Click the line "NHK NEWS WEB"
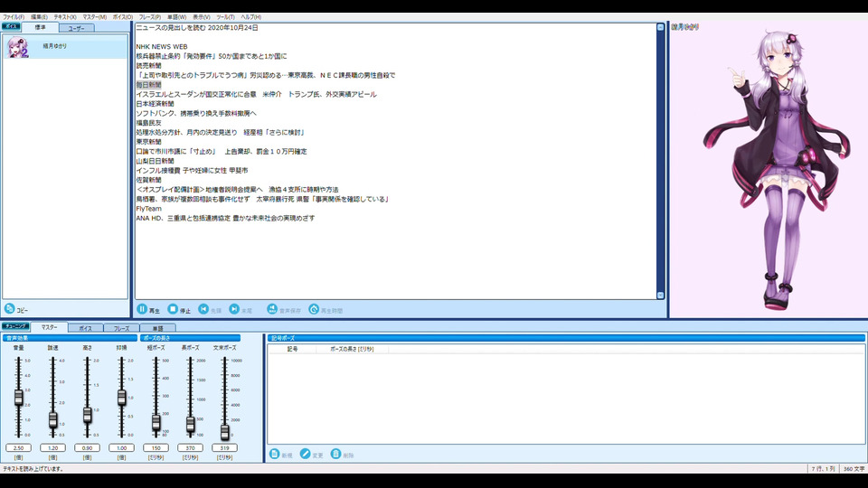This screenshot has width=868, height=488. tap(162, 47)
